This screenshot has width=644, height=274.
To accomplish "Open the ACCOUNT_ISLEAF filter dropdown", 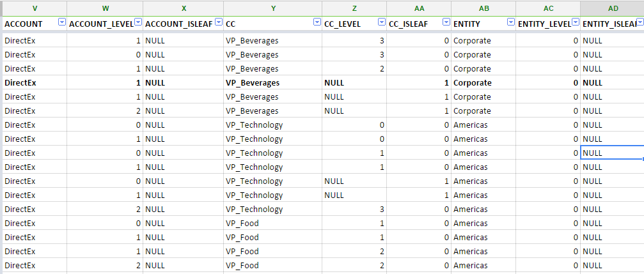I will (x=219, y=22).
